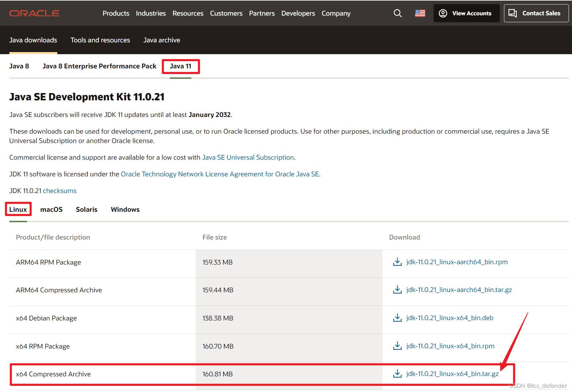
Task: Click the 159.44 MB file size
Action: pos(218,290)
